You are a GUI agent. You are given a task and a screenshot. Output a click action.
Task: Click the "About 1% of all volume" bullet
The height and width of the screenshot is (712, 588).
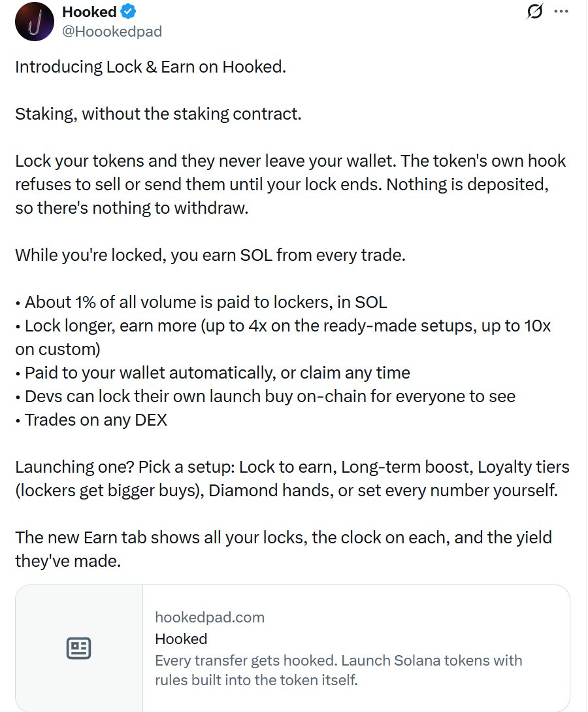[x=201, y=303]
